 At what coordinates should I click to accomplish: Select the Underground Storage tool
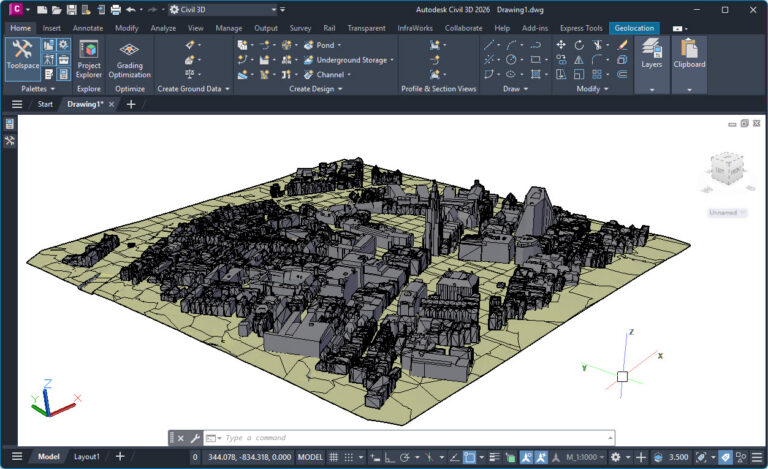tap(351, 60)
